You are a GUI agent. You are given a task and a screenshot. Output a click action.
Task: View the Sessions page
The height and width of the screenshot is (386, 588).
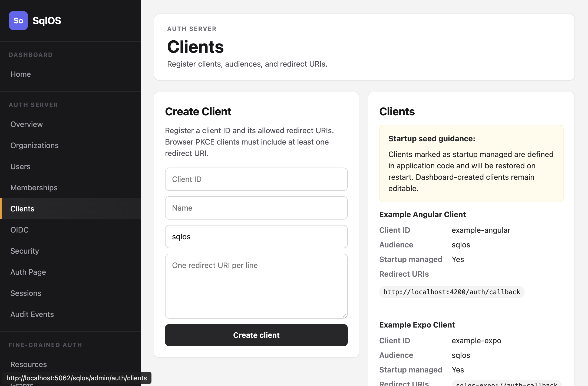click(x=26, y=293)
